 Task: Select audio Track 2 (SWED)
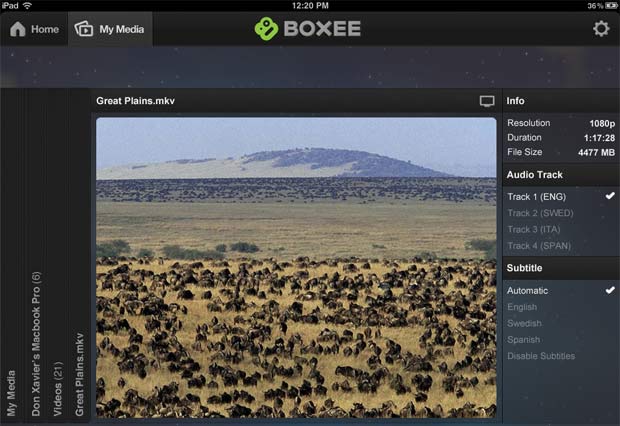[x=560, y=213]
